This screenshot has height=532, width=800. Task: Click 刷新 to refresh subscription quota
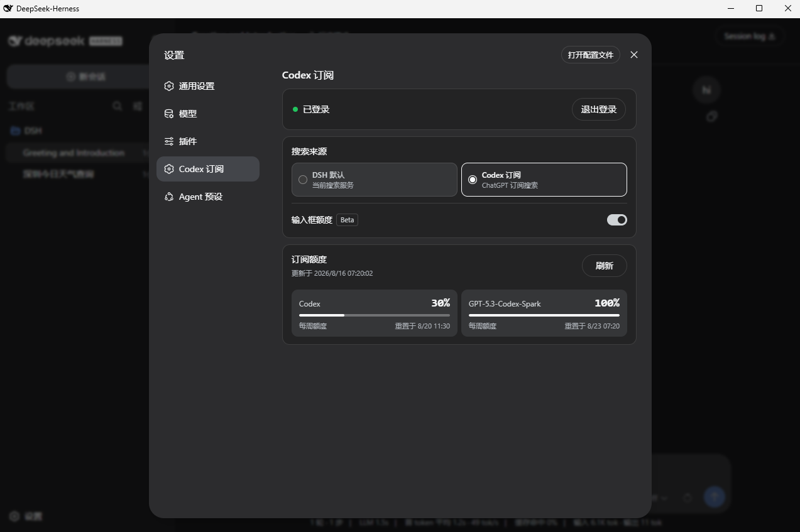click(605, 266)
